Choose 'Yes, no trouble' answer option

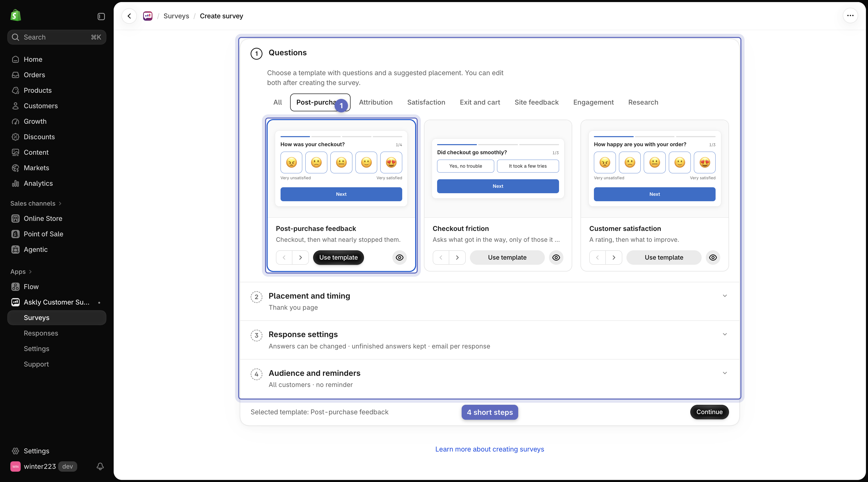465,166
